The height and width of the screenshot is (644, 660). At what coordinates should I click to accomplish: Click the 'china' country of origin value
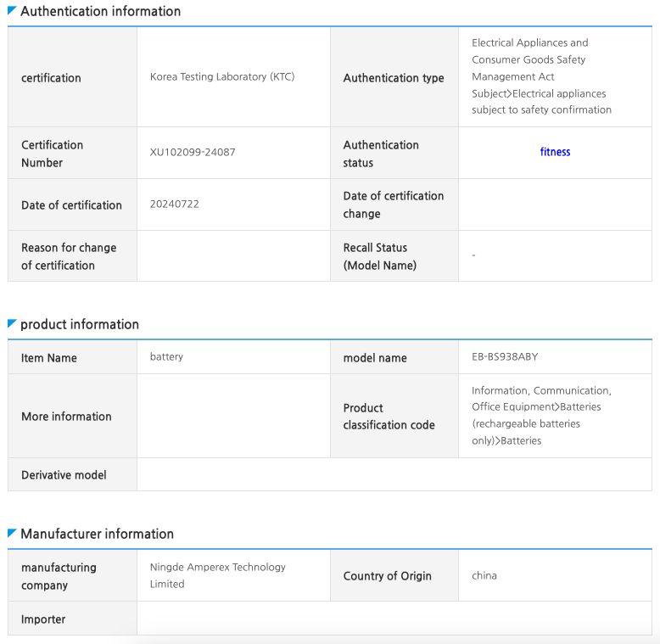tap(484, 575)
